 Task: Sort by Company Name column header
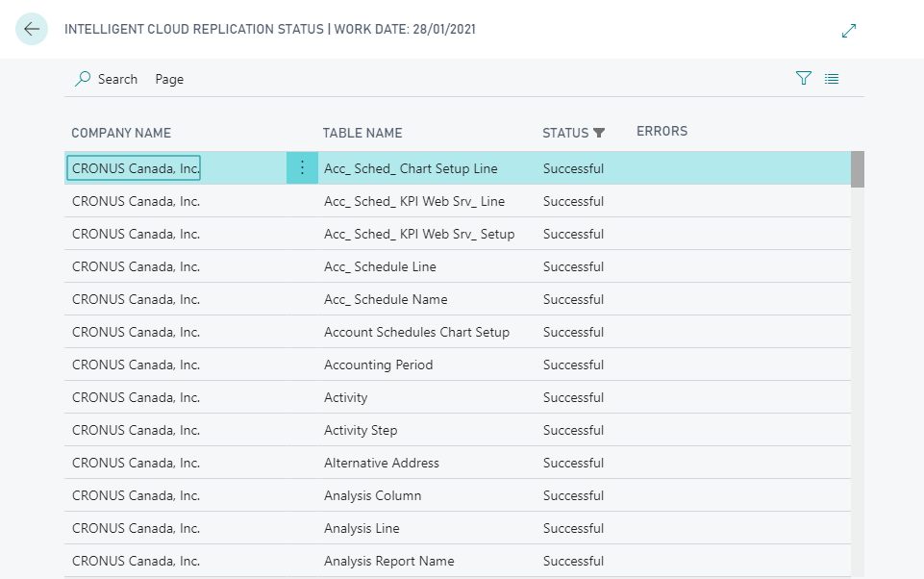(121, 133)
